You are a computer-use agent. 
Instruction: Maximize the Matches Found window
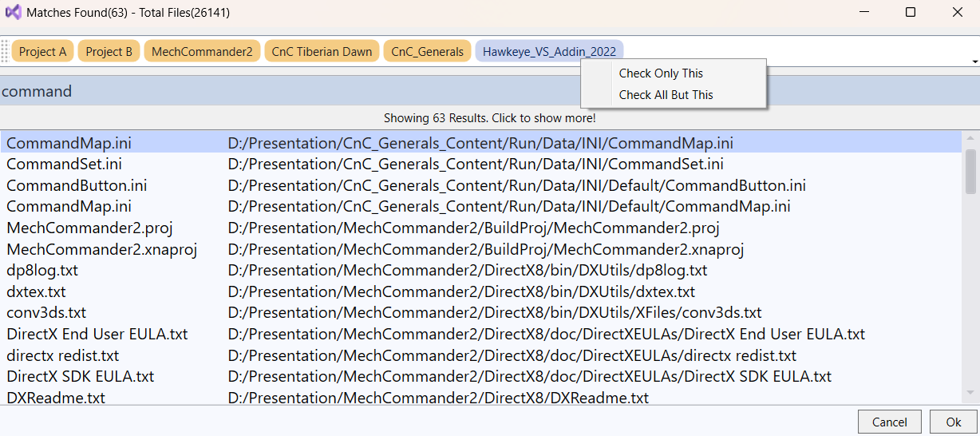[x=910, y=13]
